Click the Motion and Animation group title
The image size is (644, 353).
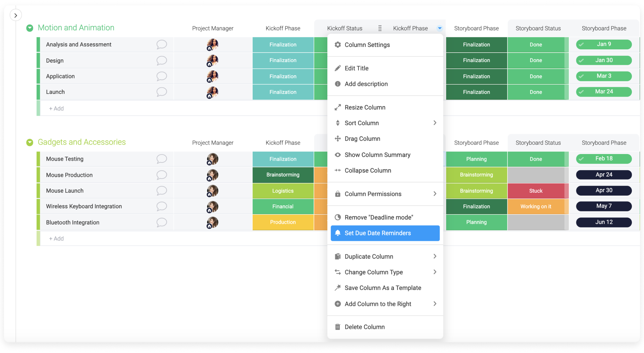[76, 28]
